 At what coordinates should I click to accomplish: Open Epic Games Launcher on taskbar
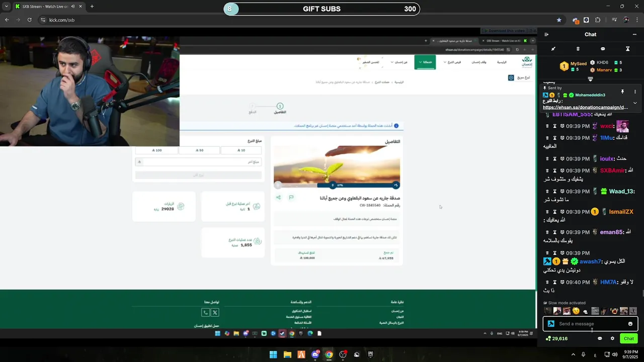(x=371, y=354)
